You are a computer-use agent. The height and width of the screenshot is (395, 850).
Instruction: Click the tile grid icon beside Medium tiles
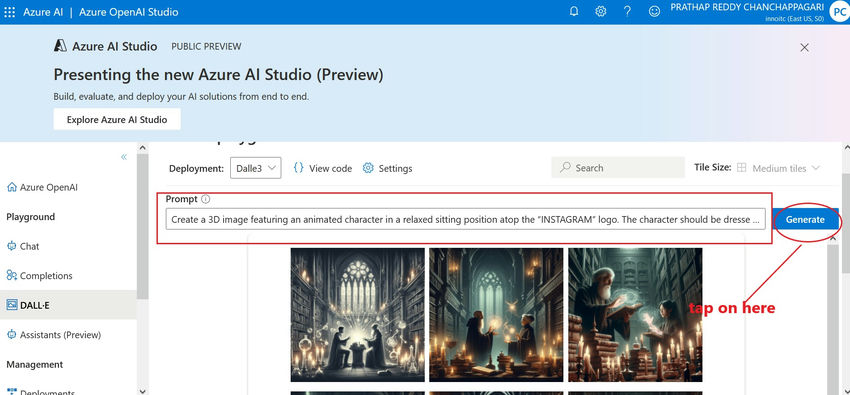point(741,168)
